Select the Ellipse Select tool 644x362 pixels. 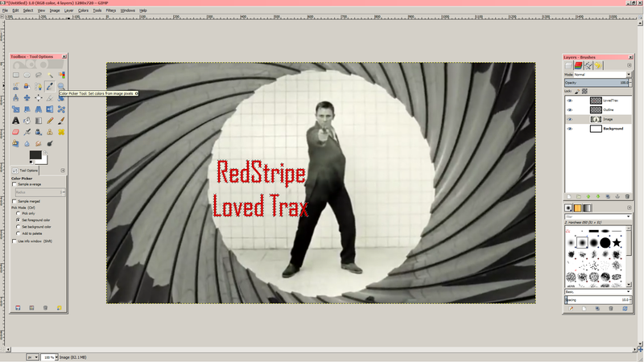pyautogui.click(x=27, y=75)
